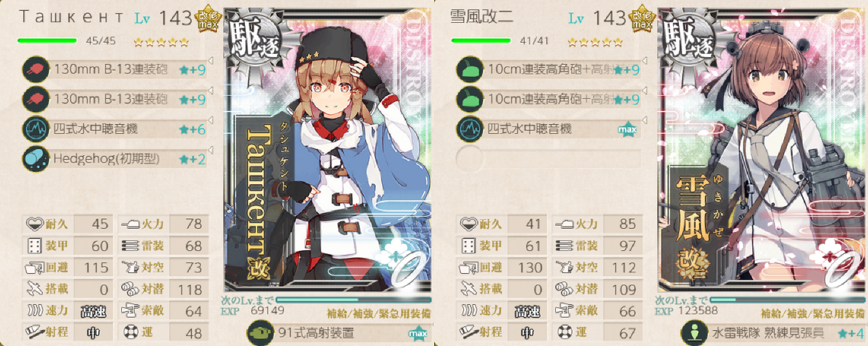Click the green 91式高射装置 icon
This screenshot has width=868, height=346.
click(x=260, y=332)
